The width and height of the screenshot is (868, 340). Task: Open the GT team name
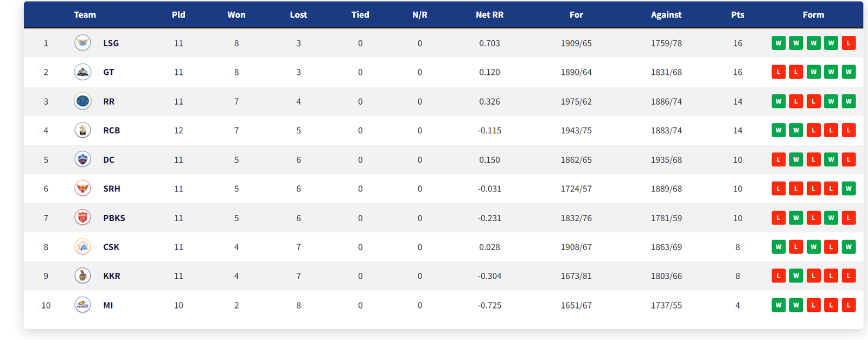(x=108, y=72)
